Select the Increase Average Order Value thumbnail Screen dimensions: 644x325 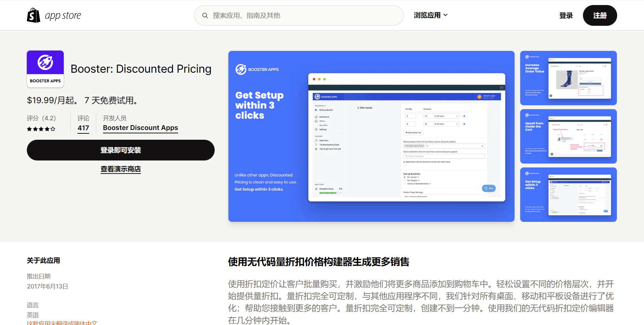pyautogui.click(x=569, y=78)
